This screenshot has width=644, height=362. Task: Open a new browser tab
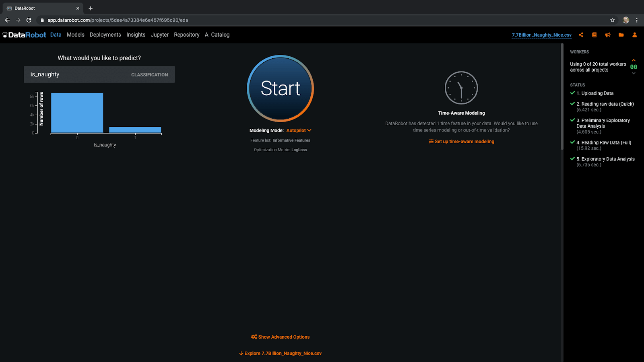pos(91,8)
